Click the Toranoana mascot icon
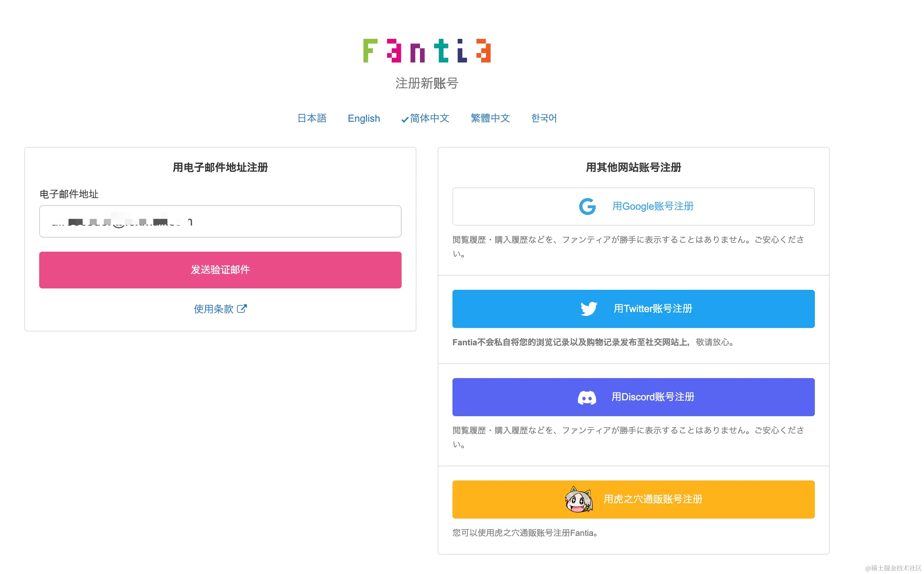Screen dimensions: 924x574 click(x=579, y=499)
